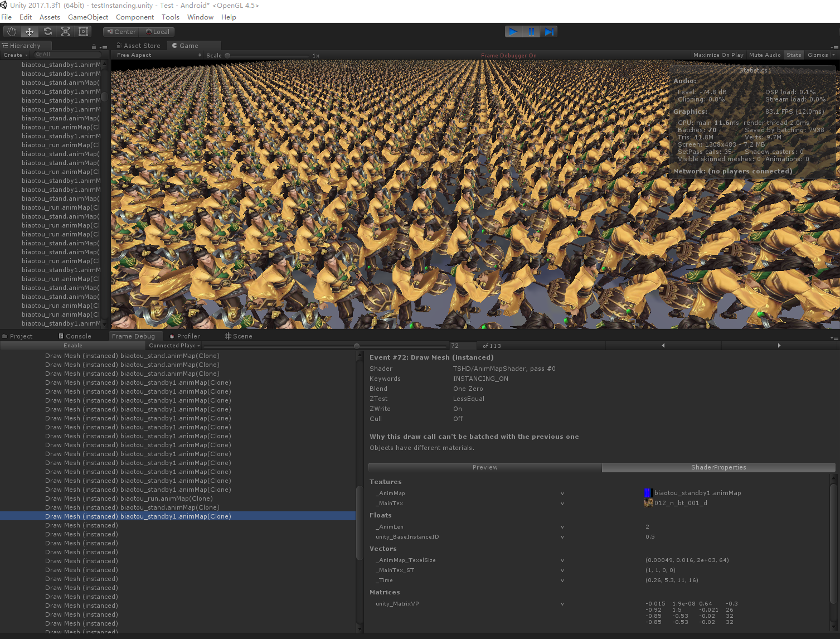Click the TSHD/AnimMapShader shader value
This screenshot has width=840, height=639.
[x=504, y=369]
